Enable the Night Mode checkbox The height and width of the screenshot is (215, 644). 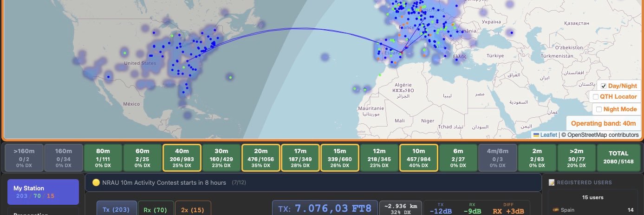click(x=599, y=109)
